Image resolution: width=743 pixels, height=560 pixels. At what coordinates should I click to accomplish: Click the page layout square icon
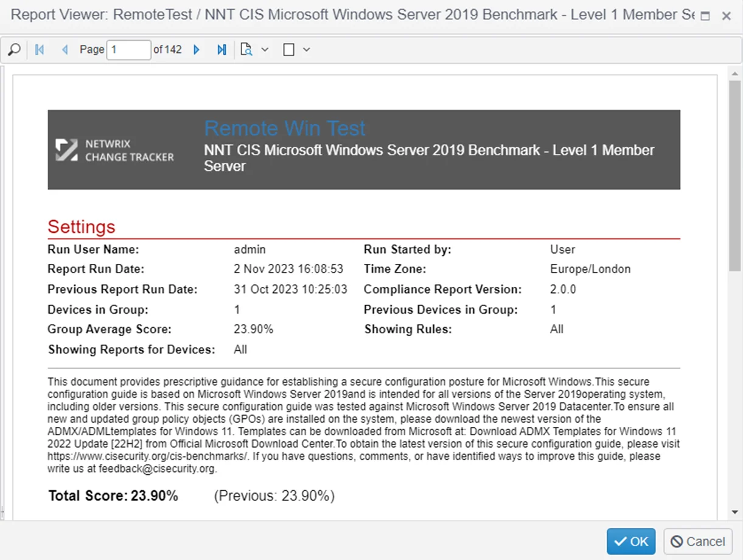click(289, 50)
